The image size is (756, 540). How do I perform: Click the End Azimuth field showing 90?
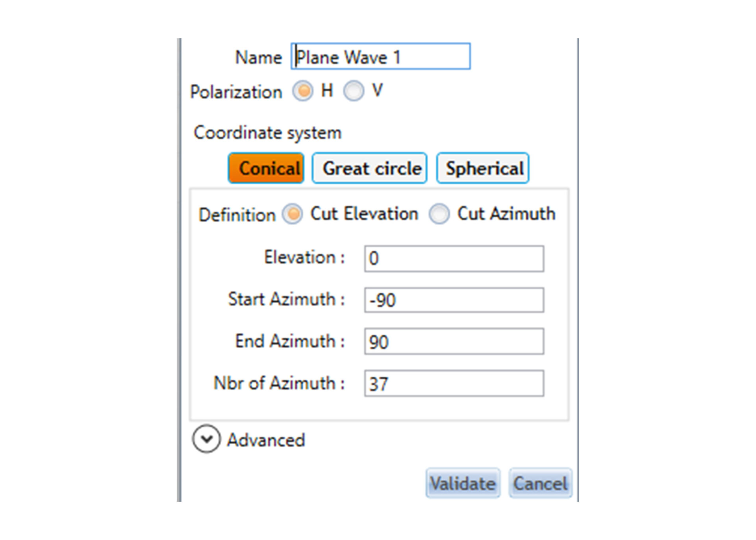[454, 341]
